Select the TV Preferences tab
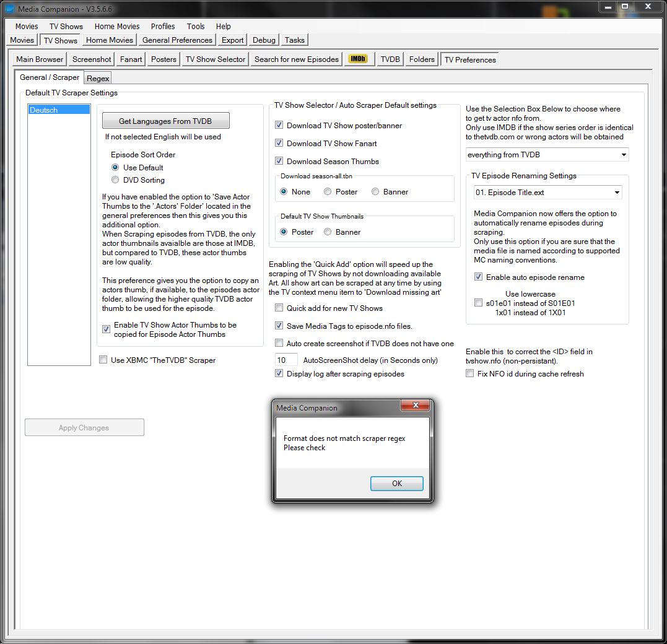This screenshot has height=644, width=667. (x=470, y=59)
